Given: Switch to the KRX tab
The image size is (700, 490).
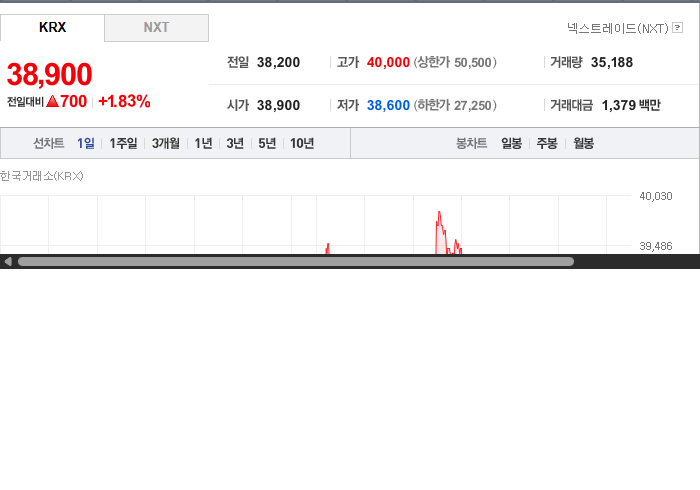Looking at the screenshot, I should tap(52, 27).
